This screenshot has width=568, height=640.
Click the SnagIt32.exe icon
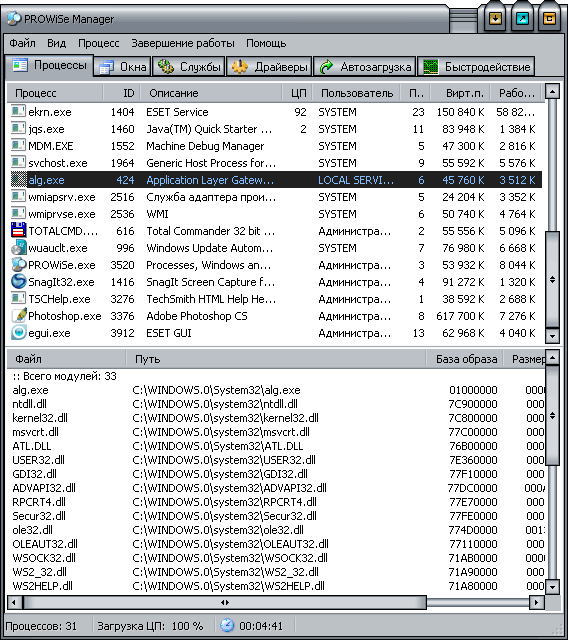coord(18,282)
